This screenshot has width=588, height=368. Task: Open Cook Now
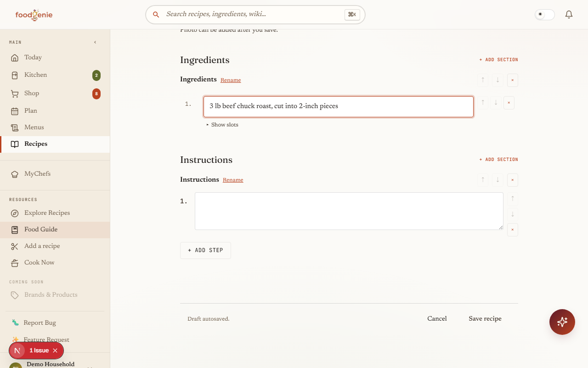pyautogui.click(x=55, y=263)
